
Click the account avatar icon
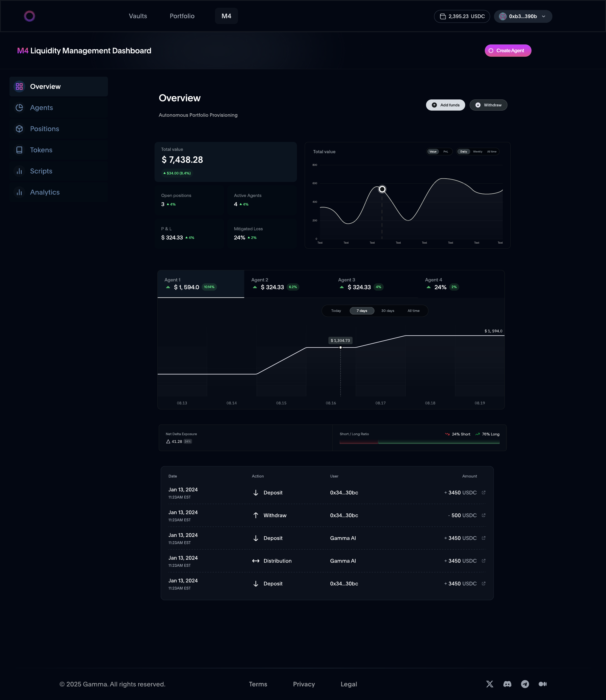coord(503,16)
